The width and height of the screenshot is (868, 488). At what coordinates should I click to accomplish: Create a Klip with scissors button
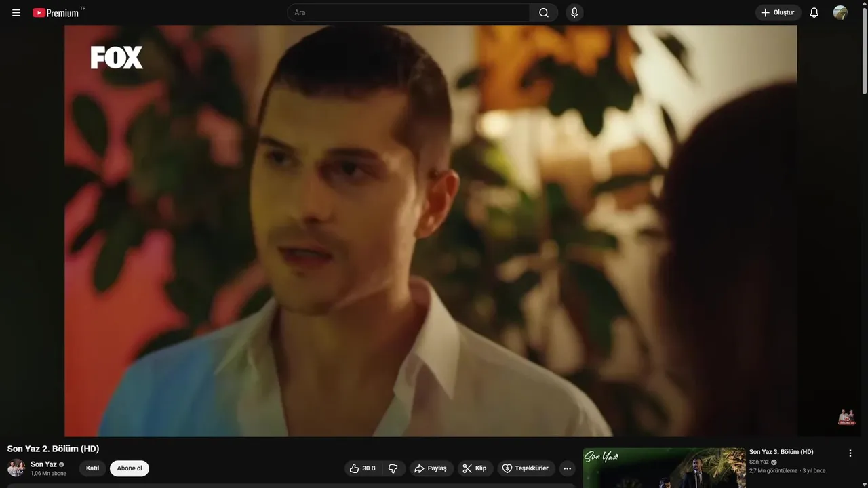click(x=475, y=468)
